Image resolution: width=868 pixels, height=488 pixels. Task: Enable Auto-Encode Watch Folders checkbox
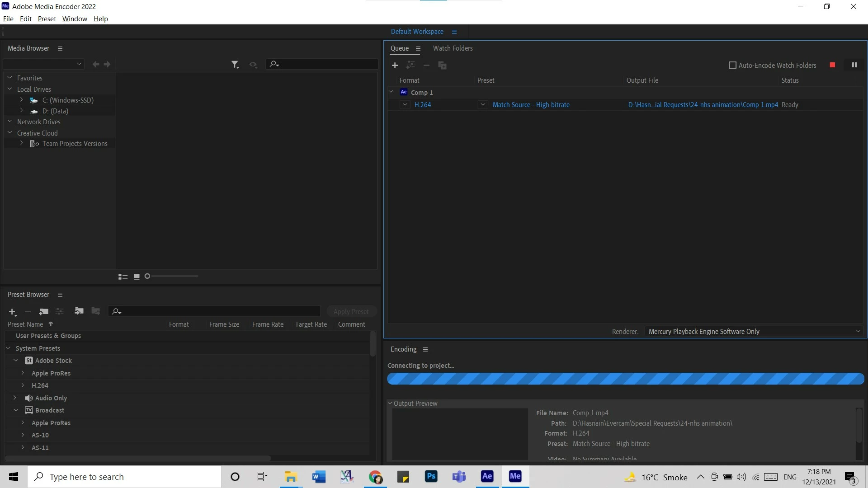pos(732,66)
